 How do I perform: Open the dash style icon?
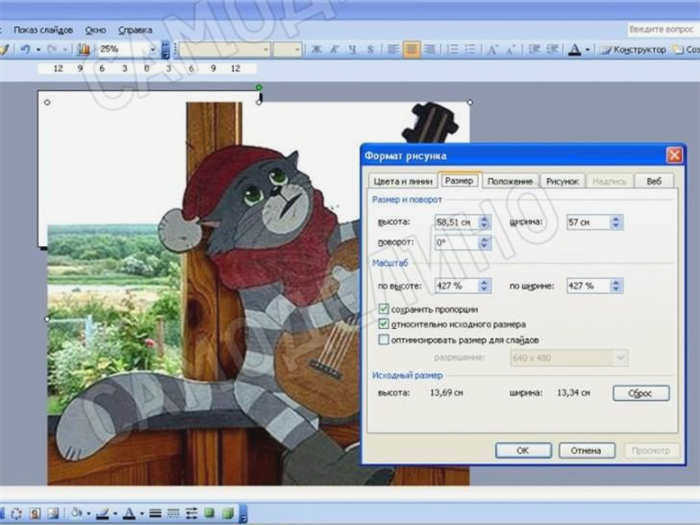pos(173,513)
